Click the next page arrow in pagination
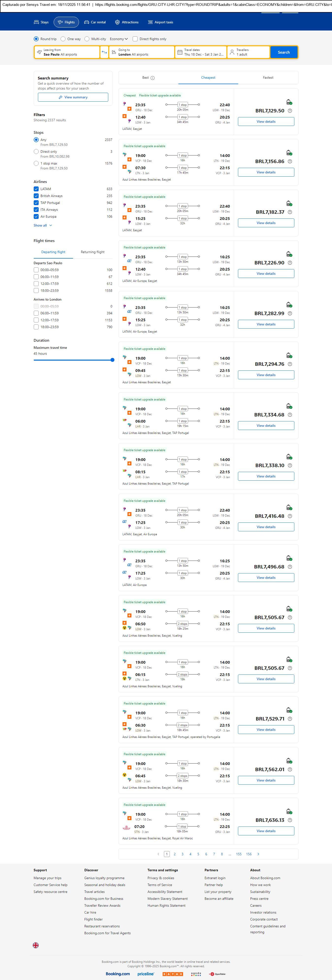 (258, 854)
